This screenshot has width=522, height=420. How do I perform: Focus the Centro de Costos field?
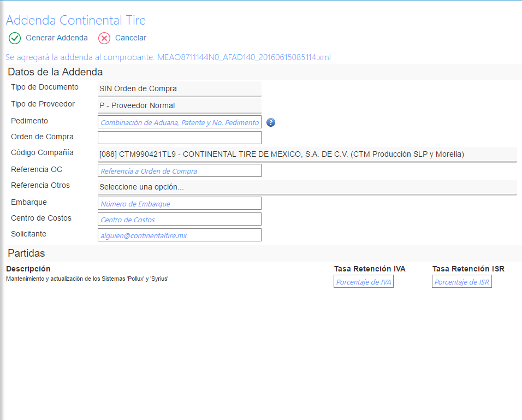tap(180, 219)
